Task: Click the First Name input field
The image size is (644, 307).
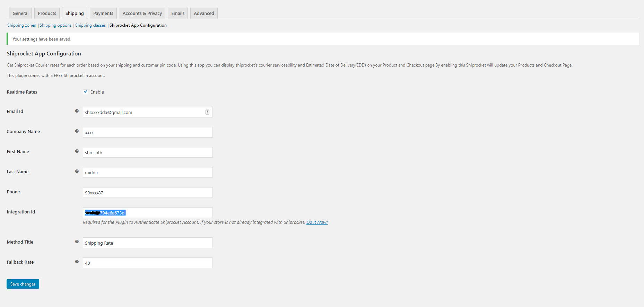Action: click(x=148, y=152)
